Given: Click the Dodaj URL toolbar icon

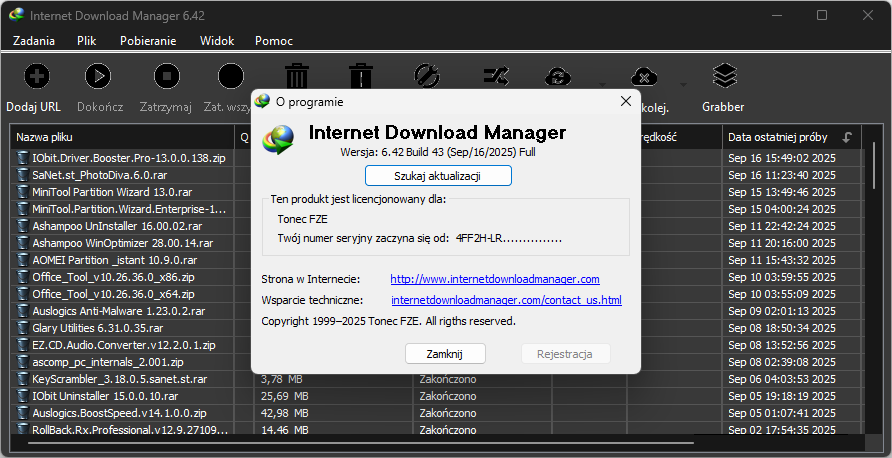Looking at the screenshot, I should click(36, 76).
